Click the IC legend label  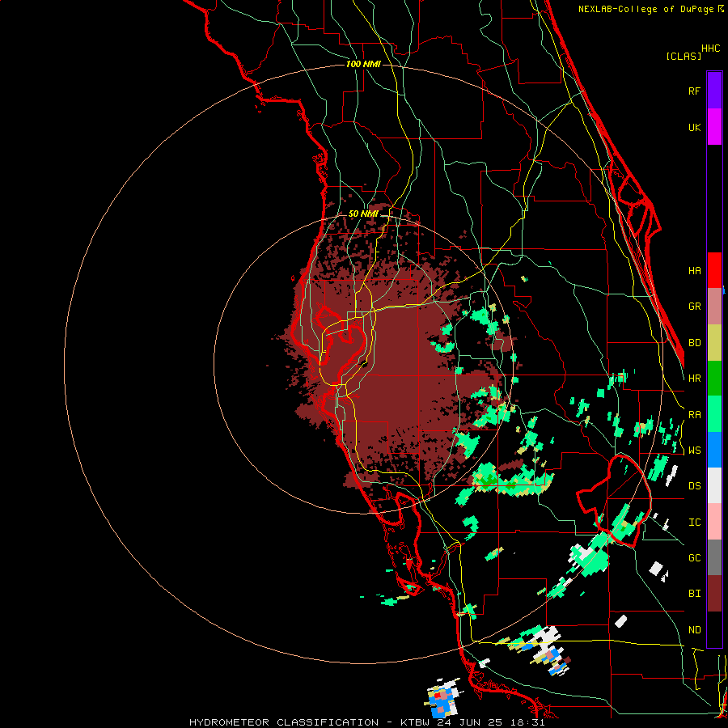(694, 523)
